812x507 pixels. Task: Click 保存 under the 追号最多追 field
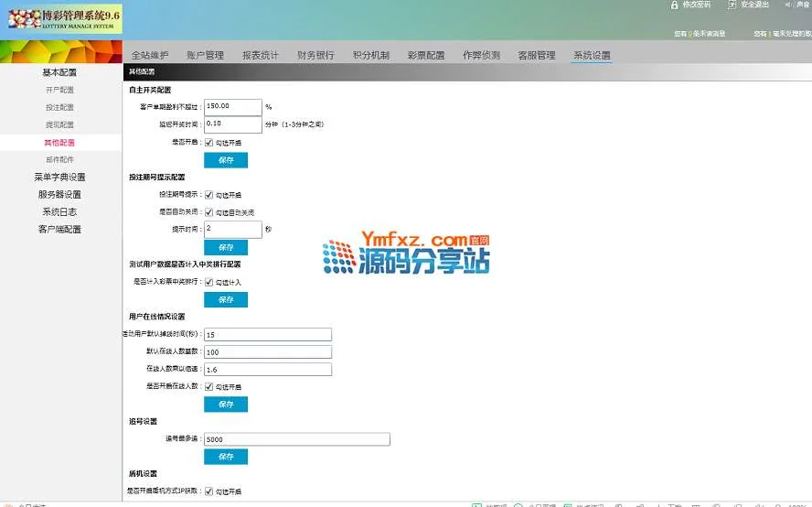[226, 457]
